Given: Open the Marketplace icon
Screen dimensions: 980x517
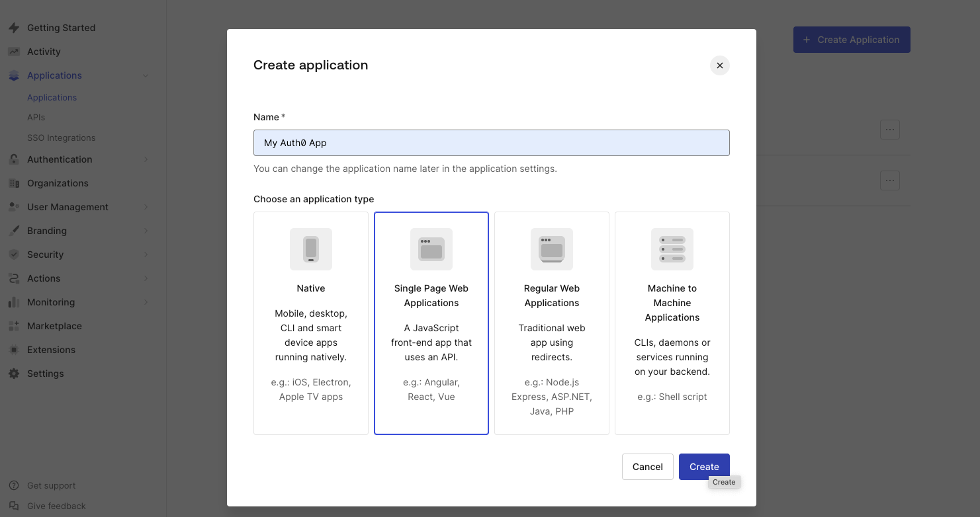Looking at the screenshot, I should point(13,325).
